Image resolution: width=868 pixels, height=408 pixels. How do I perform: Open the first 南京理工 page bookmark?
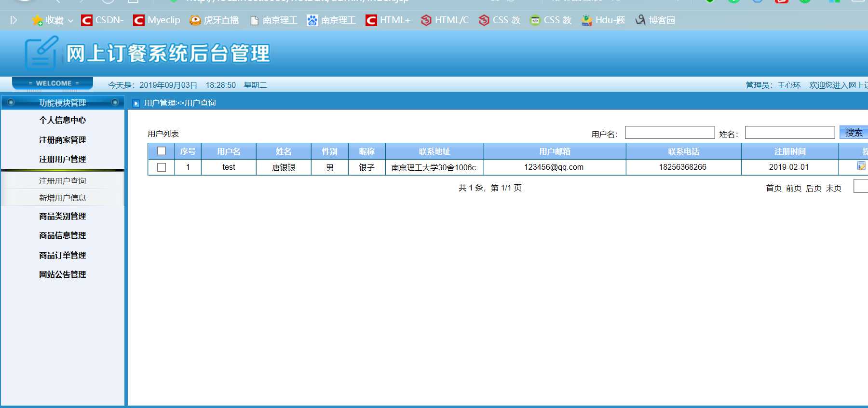(x=273, y=20)
